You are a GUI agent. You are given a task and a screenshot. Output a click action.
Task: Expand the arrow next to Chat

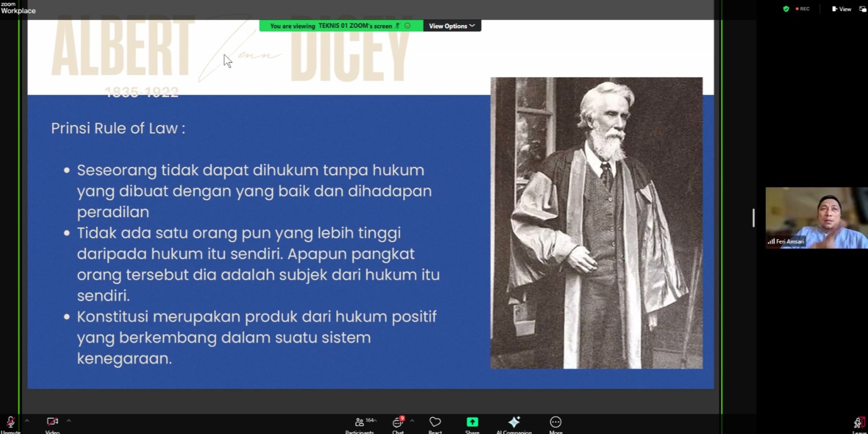412,421
